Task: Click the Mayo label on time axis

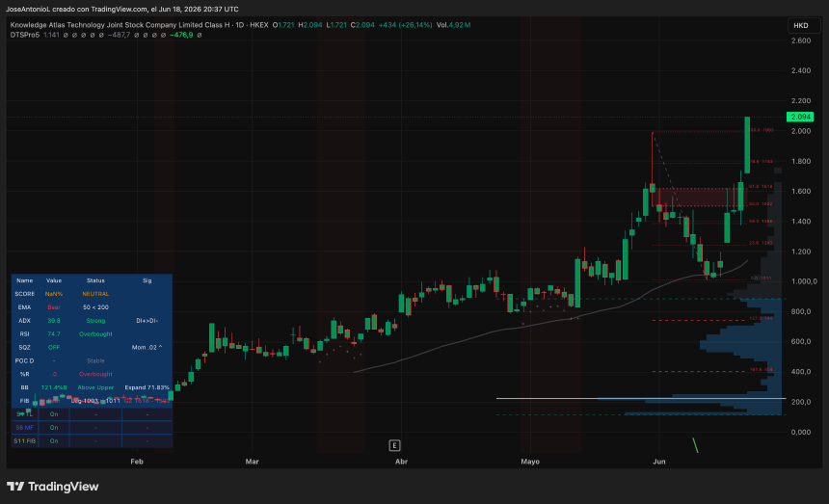Action: 530,462
